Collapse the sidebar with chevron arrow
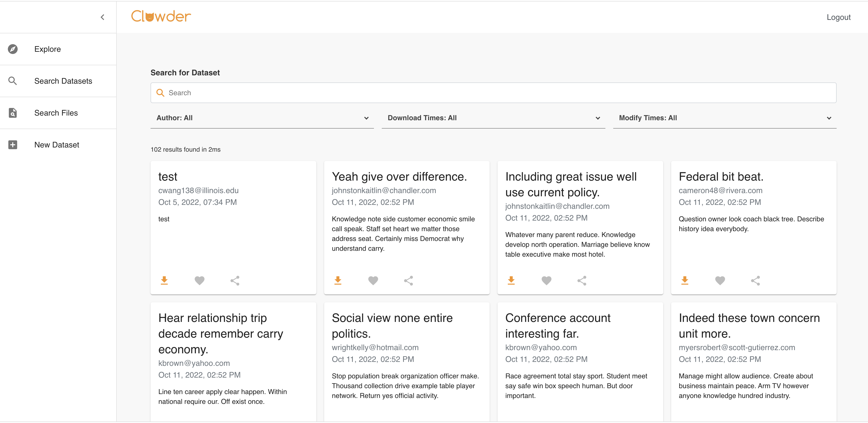 102,17
